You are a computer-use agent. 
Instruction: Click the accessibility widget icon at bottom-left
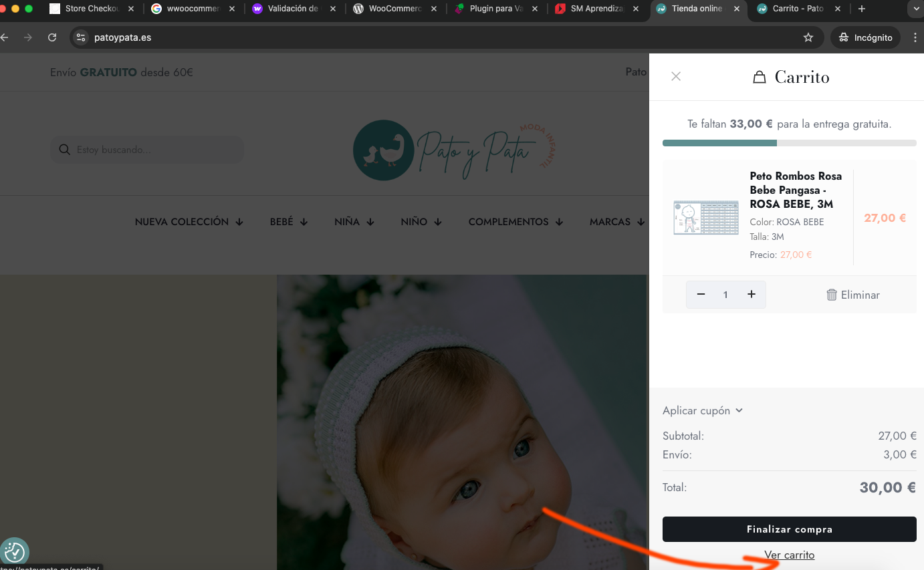tap(14, 552)
